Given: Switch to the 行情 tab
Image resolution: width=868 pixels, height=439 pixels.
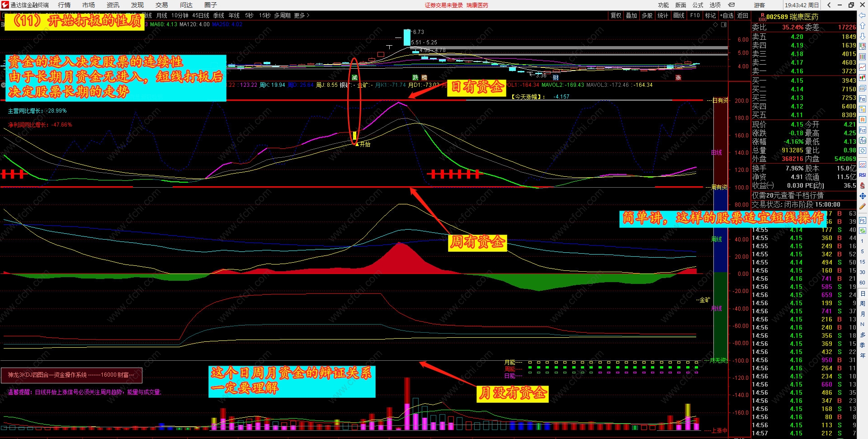Looking at the screenshot, I should pos(64,5).
